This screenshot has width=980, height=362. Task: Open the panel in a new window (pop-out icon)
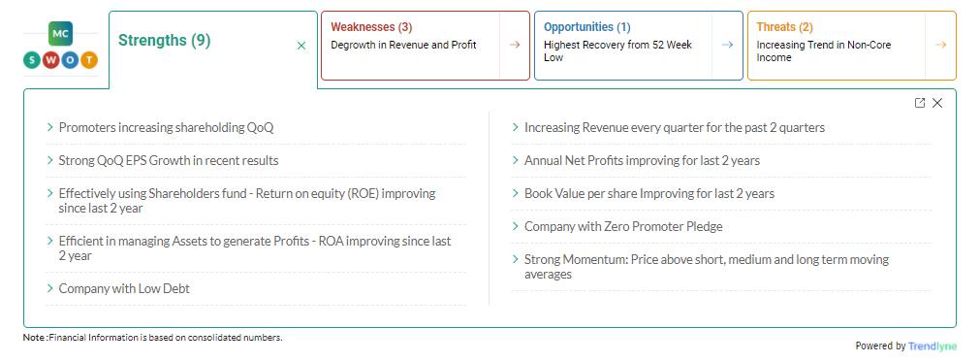(x=919, y=103)
